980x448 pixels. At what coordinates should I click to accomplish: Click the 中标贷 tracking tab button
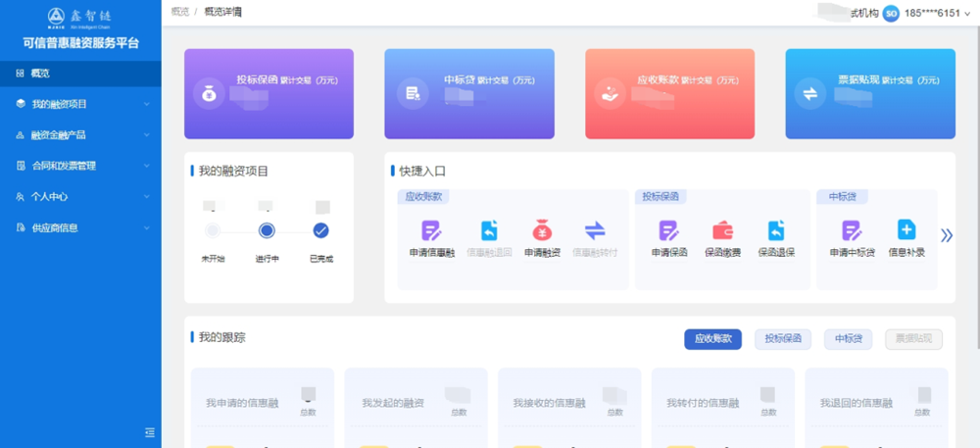click(x=848, y=339)
